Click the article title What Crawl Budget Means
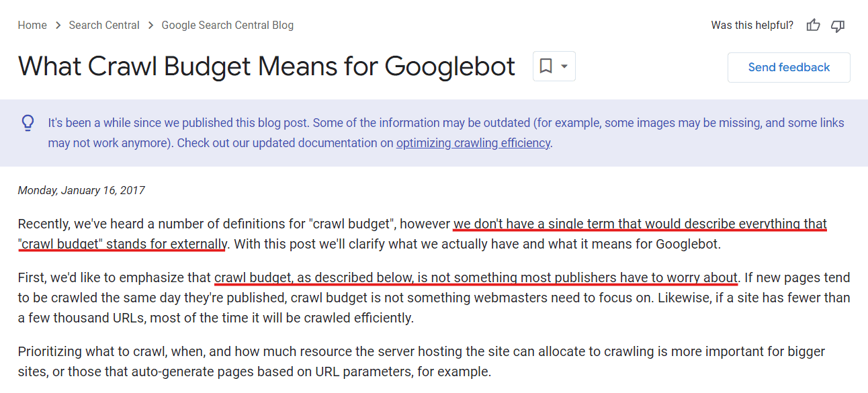Screen dimensions: 868x393 (x=267, y=66)
